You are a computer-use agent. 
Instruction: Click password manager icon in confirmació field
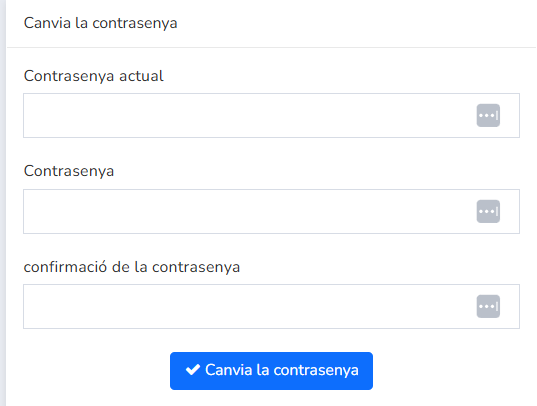pyautogui.click(x=488, y=306)
